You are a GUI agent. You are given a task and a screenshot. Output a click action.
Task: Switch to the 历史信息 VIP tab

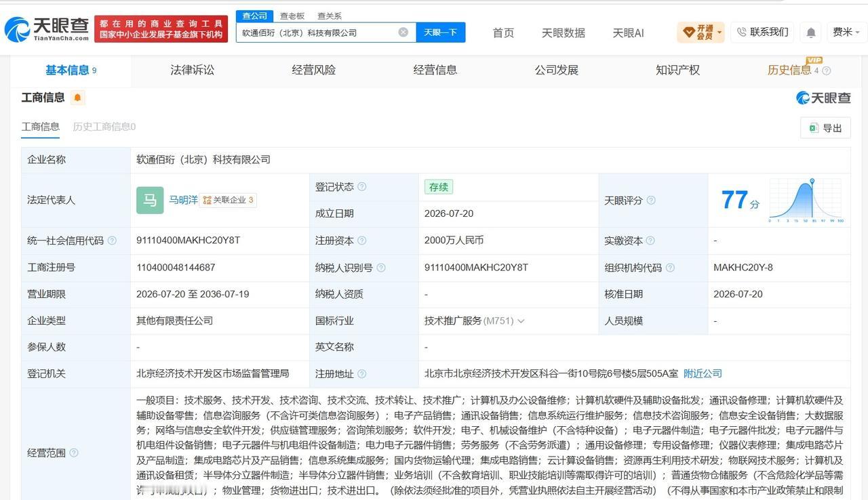click(x=789, y=70)
